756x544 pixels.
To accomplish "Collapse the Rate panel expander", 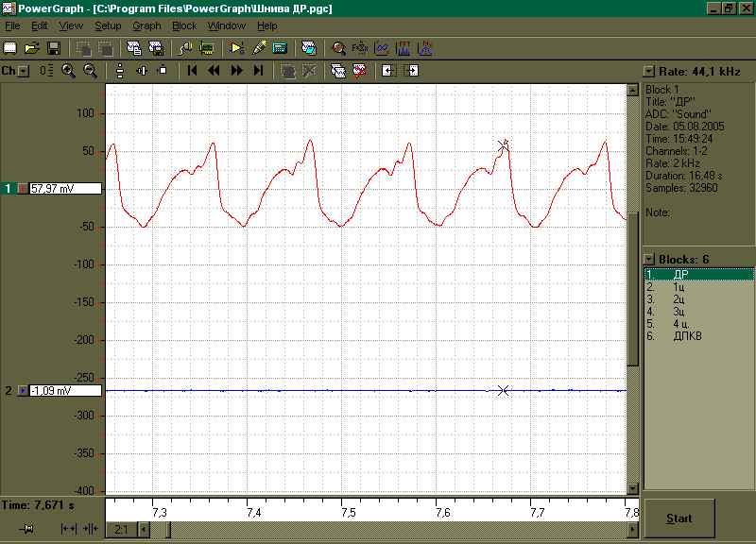I will click(649, 72).
